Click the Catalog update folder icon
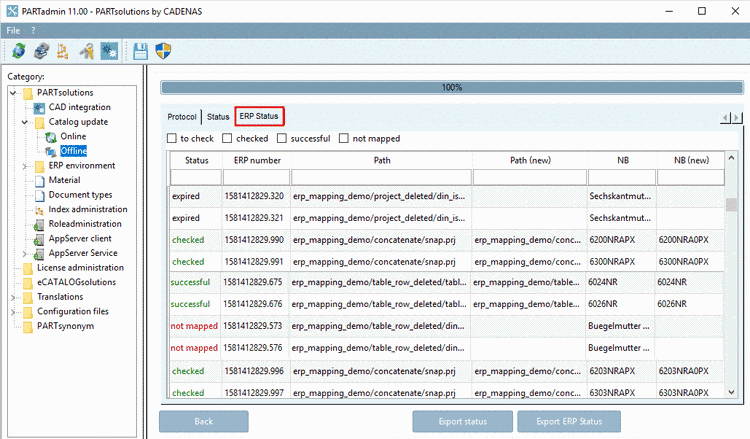This screenshot has width=750, height=439. [x=40, y=122]
